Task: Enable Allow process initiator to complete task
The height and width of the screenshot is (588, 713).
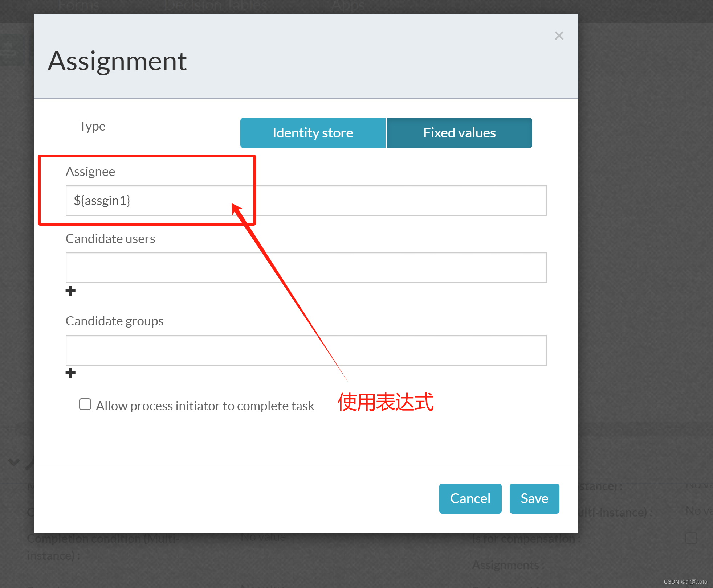Action: coord(85,404)
